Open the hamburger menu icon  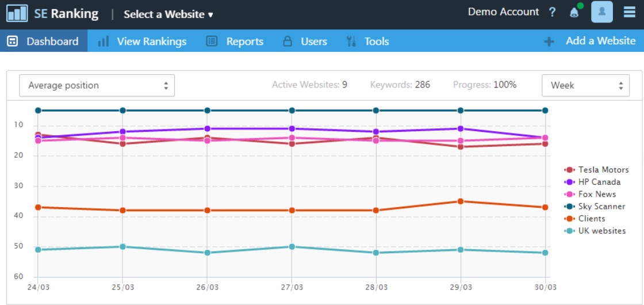630,12
